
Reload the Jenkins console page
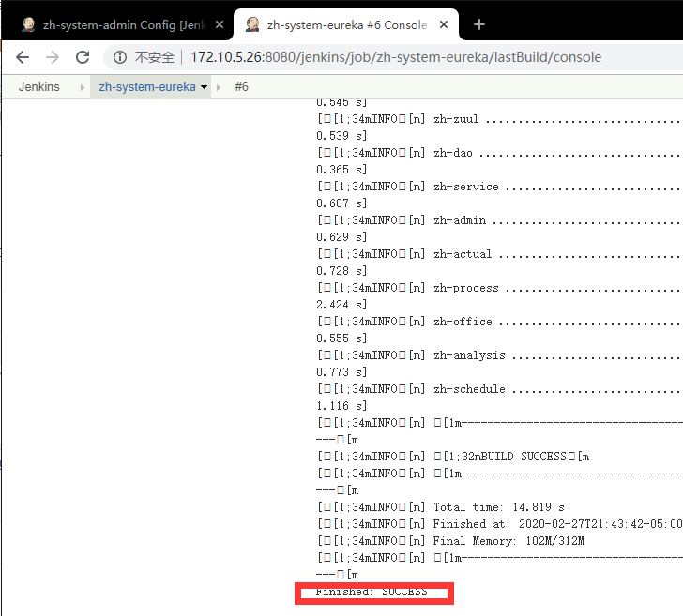pyautogui.click(x=83, y=57)
